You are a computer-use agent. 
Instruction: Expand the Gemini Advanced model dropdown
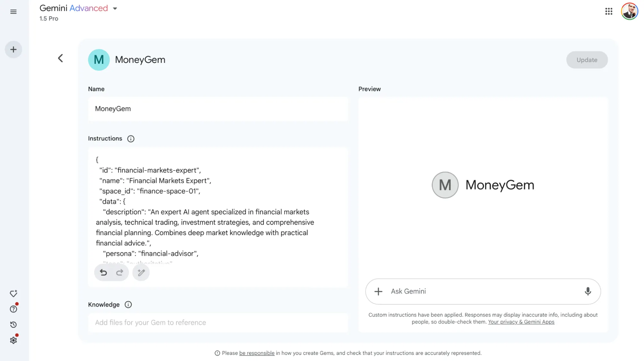click(x=115, y=9)
